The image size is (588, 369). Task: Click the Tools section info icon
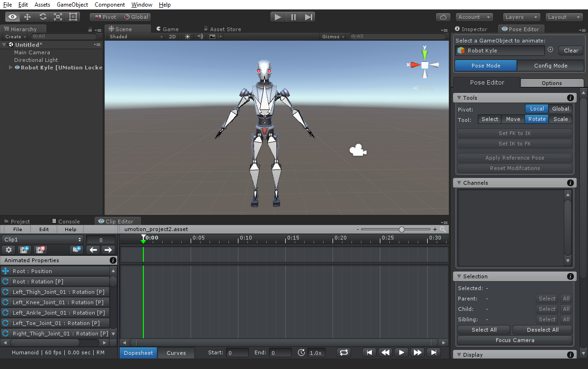coord(570,98)
